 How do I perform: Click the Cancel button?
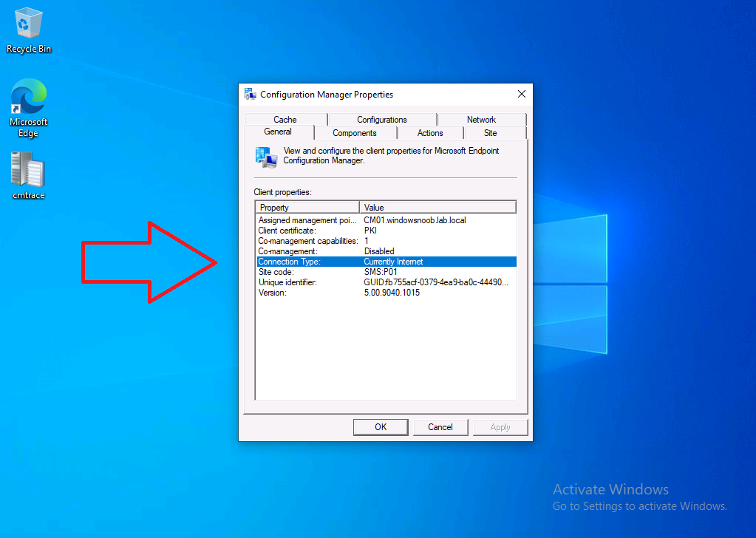[440, 426]
